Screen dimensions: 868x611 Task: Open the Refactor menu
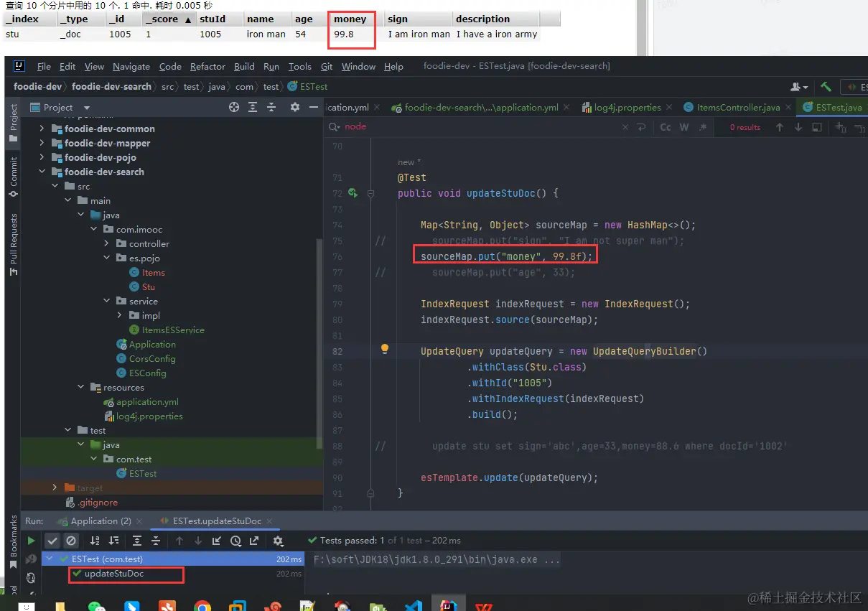pyautogui.click(x=207, y=66)
